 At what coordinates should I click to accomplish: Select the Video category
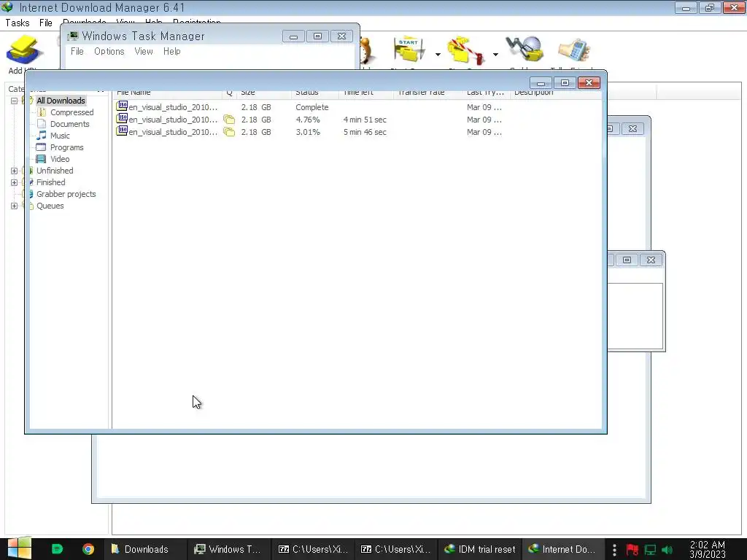click(60, 159)
